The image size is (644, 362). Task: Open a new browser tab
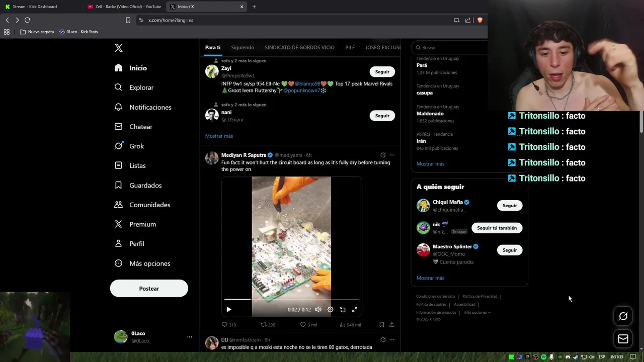(x=254, y=7)
